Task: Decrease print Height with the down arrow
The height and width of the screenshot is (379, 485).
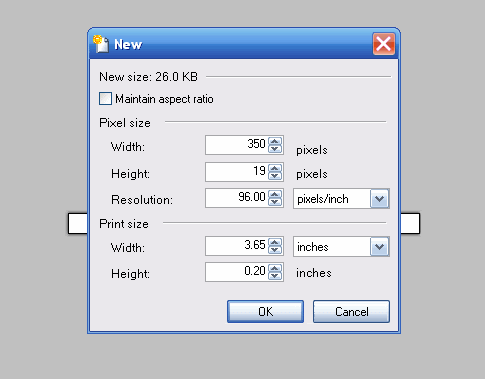Action: (275, 276)
